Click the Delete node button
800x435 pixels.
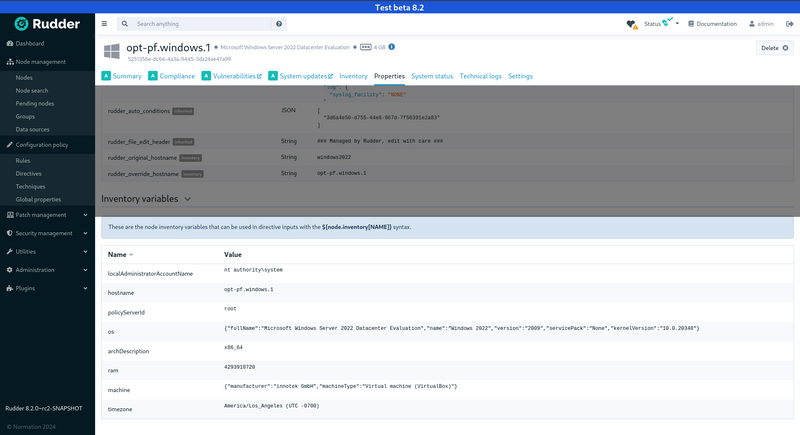pyautogui.click(x=774, y=48)
